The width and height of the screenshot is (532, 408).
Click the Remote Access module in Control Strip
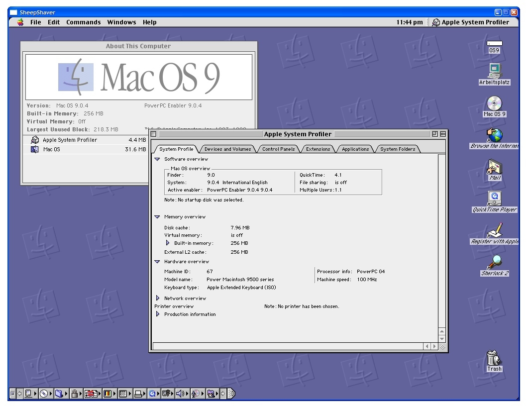[168, 394]
